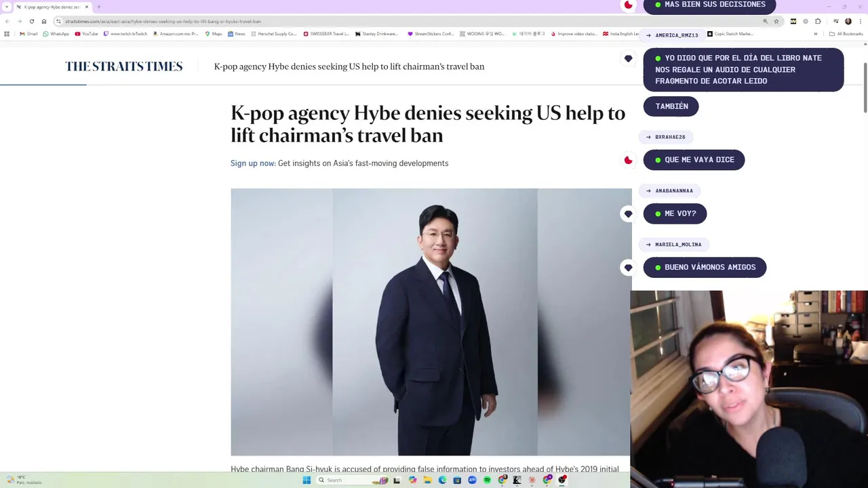Open the Stanley Drinkware bookmark
868x488 pixels.
(x=377, y=34)
